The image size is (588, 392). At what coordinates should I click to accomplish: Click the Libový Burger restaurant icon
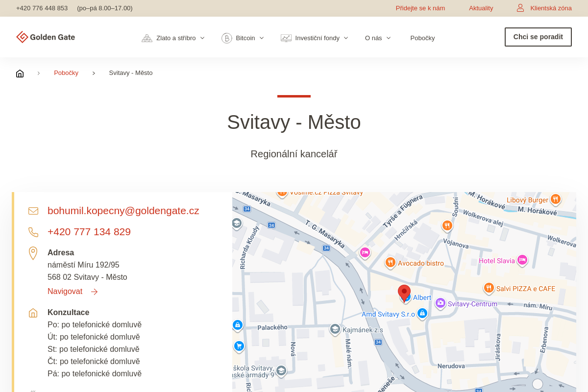coord(555,199)
